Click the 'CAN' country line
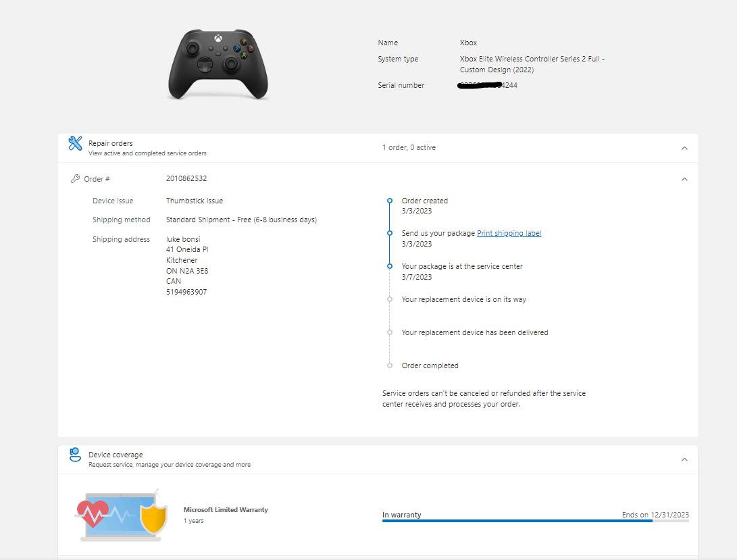Image resolution: width=737 pixels, height=560 pixels. pyautogui.click(x=174, y=281)
